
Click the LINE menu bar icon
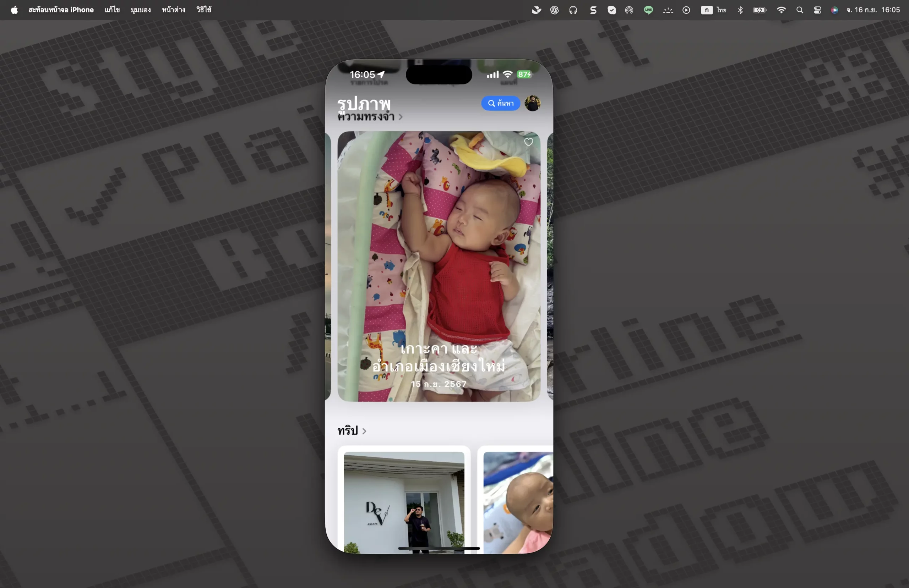click(x=648, y=10)
